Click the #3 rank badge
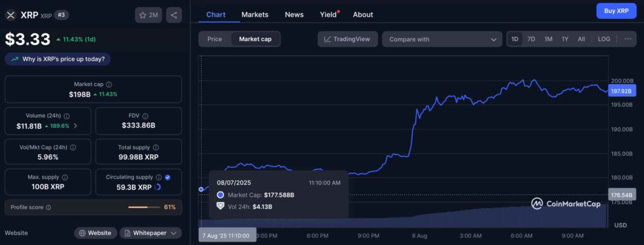This screenshot has height=245, width=644. [x=62, y=15]
